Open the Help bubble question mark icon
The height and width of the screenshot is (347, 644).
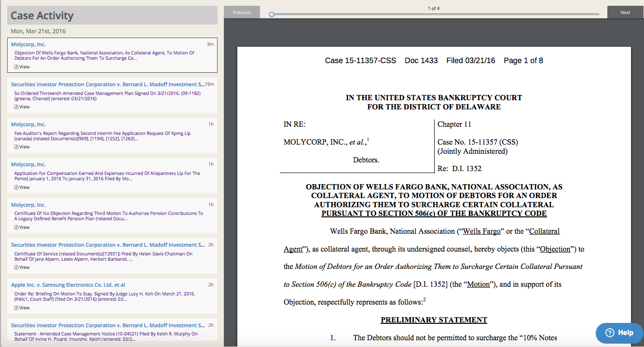click(610, 333)
